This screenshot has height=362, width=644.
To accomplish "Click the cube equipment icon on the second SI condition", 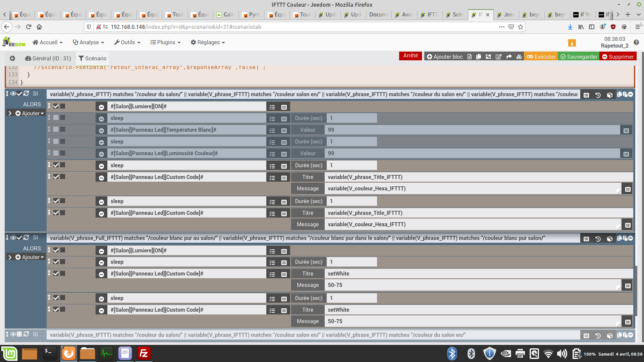I will (609, 239).
